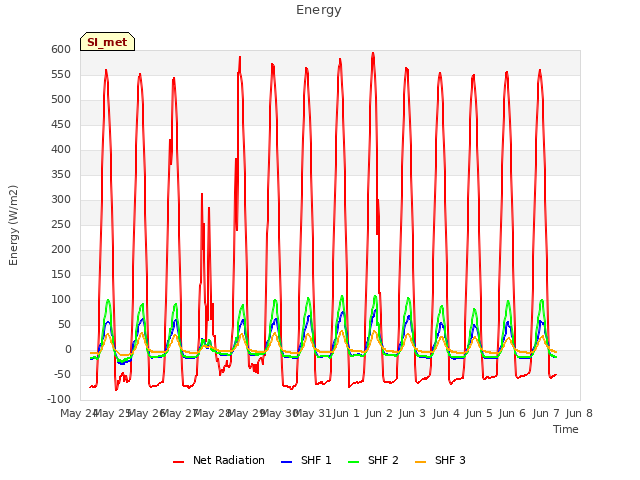Select SHF 2 legend label
The image size is (640, 480).
[x=383, y=460]
